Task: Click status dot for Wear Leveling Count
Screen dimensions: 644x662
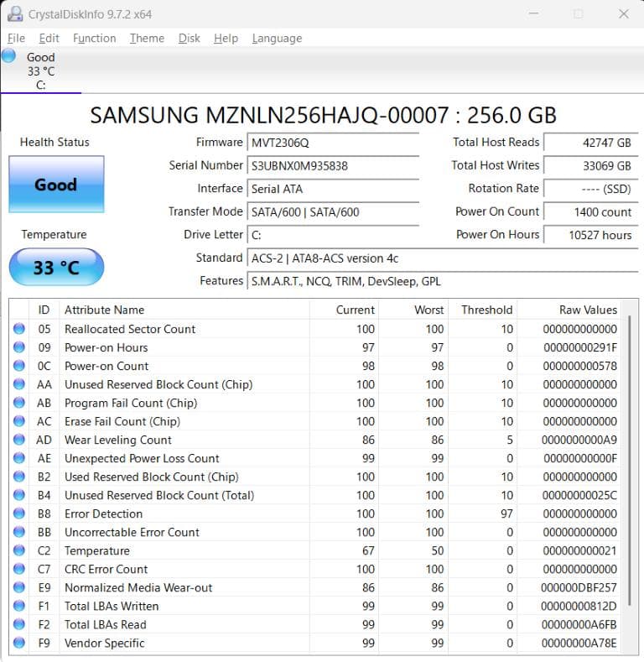Action: pyautogui.click(x=19, y=440)
